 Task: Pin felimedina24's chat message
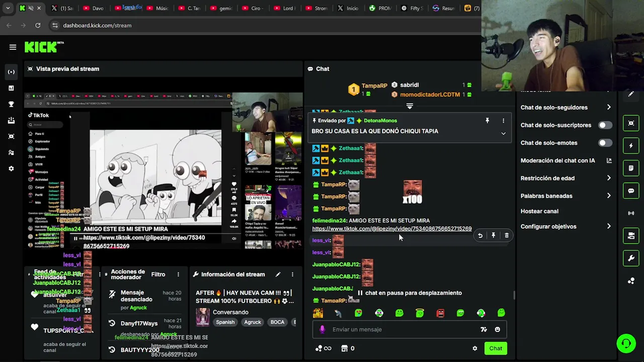tap(493, 235)
